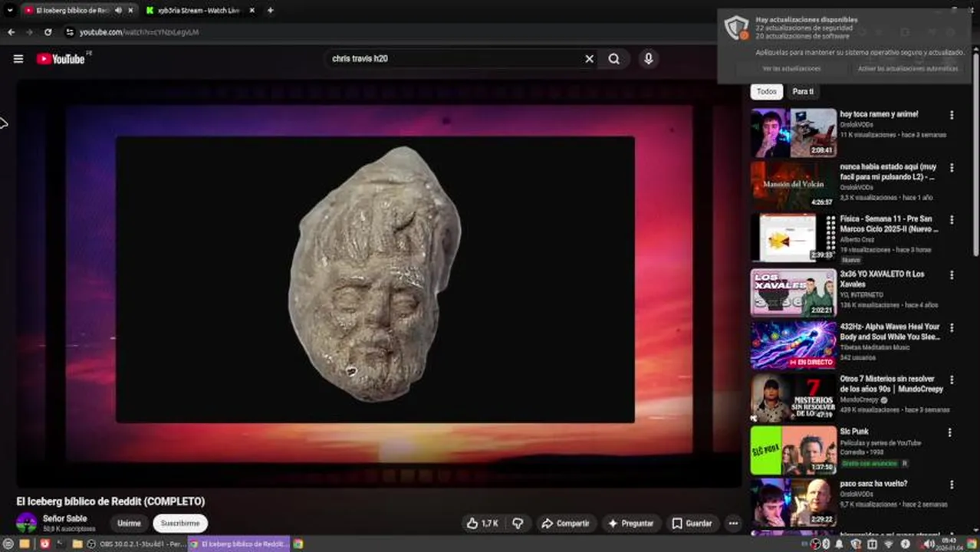Image resolution: width=980 pixels, height=552 pixels.
Task: Open the notifications bell in system tray
Action: 839,544
